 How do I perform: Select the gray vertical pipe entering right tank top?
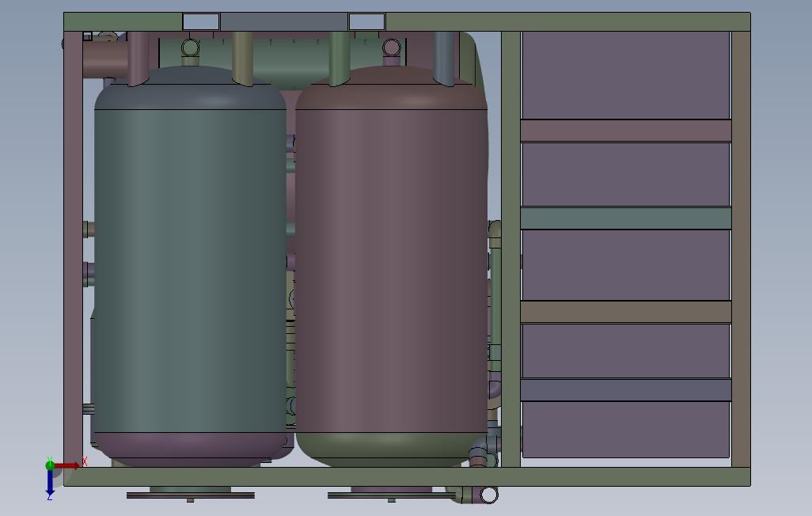(x=444, y=58)
